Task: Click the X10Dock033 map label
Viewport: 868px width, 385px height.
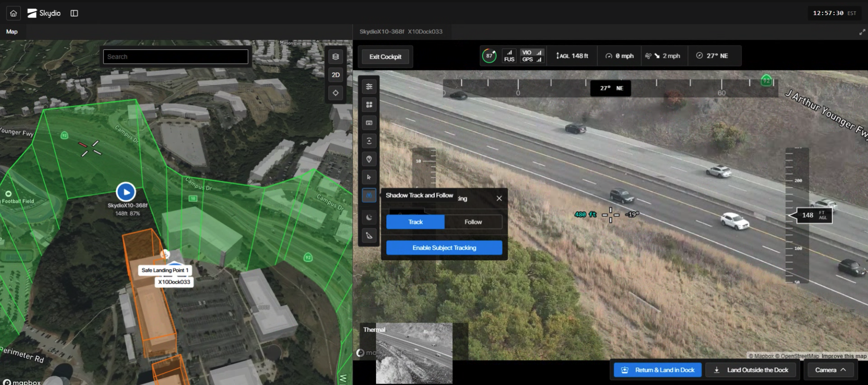Action: click(174, 282)
